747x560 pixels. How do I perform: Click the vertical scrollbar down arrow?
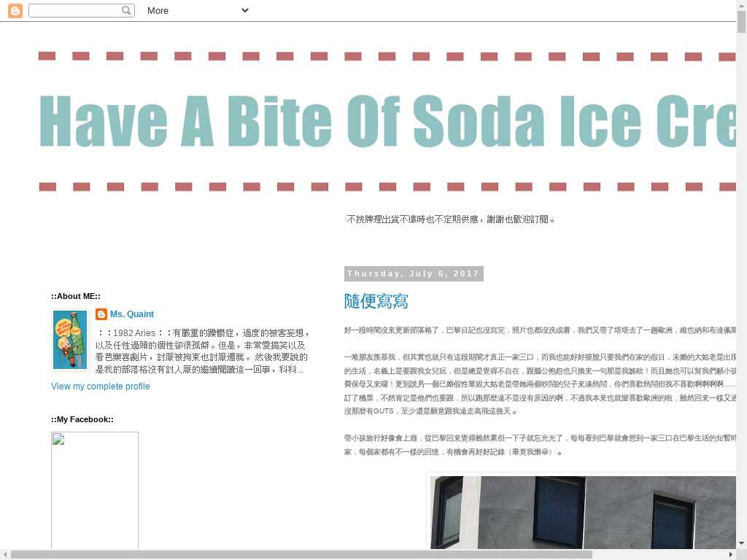741,543
